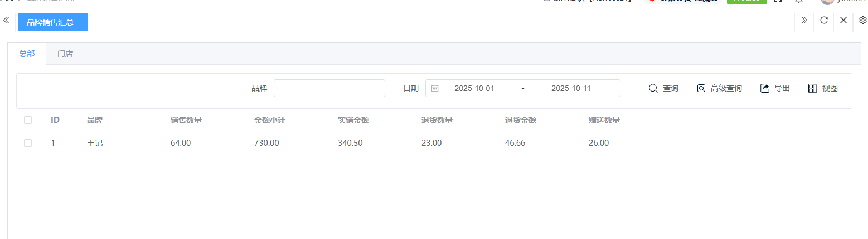Screen dimensions: 868x239
Task: Switch to the 门店 tab
Action: (x=65, y=54)
